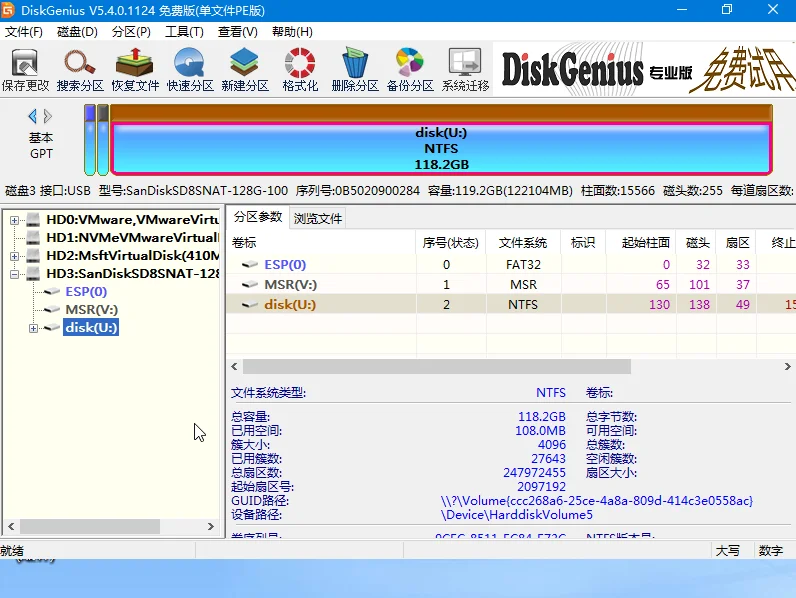Click the DiskGenius Professional banner
Image resolution: width=796 pixels, height=598 pixels.
point(645,70)
